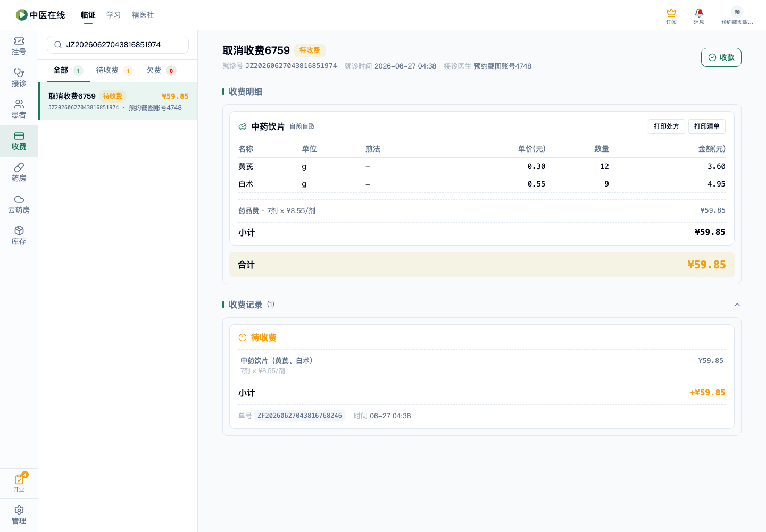Click the 待收费 badge beside the title
The height and width of the screenshot is (532, 766).
310,50
